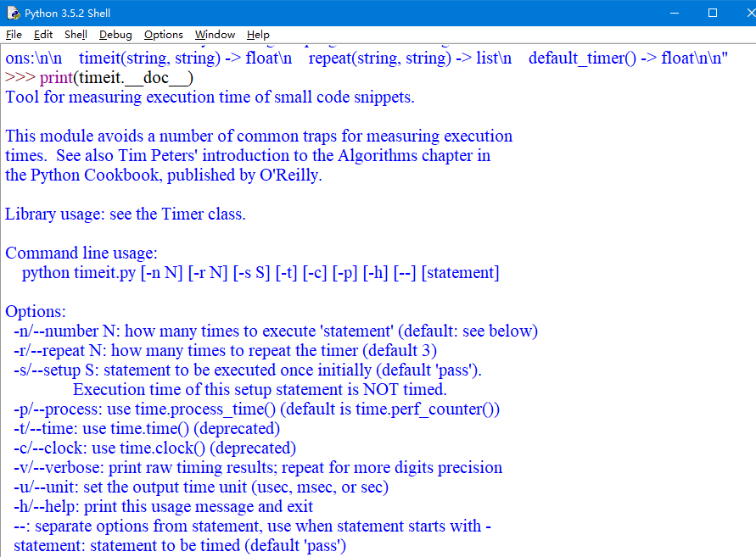
Task: Click the '-p/--process' option line
Action: [256, 409]
